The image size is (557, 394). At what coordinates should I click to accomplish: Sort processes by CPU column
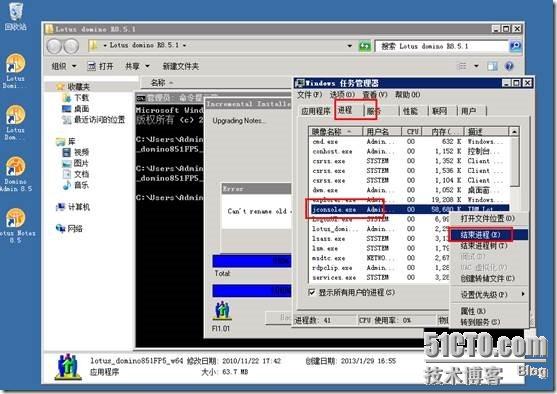point(412,132)
